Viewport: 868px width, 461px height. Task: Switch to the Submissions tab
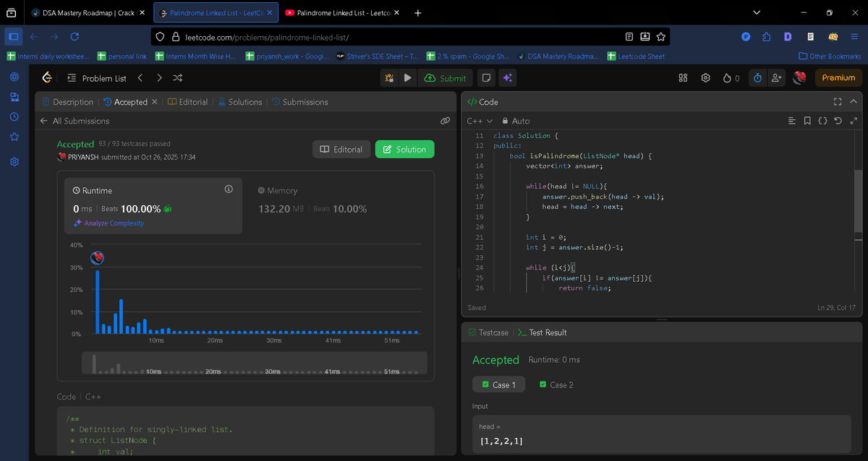(300, 102)
